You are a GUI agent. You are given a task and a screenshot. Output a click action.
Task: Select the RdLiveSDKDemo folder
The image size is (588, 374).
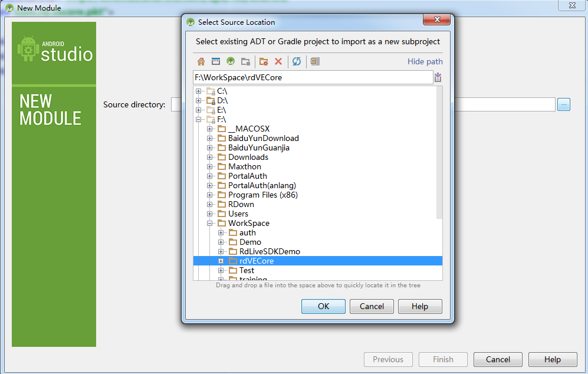pyautogui.click(x=270, y=252)
